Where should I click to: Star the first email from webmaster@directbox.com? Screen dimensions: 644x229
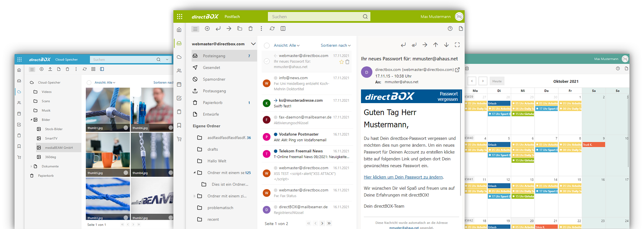pos(341,62)
